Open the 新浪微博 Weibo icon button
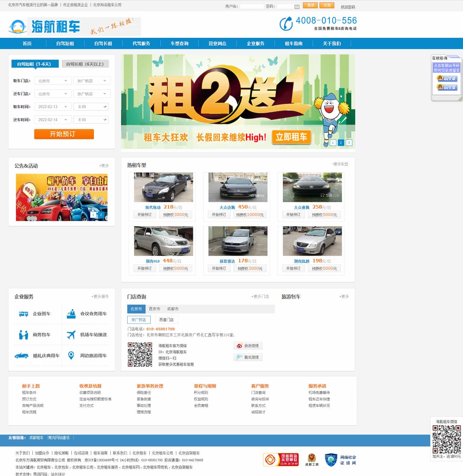This screenshot has height=476, width=463. click(248, 346)
